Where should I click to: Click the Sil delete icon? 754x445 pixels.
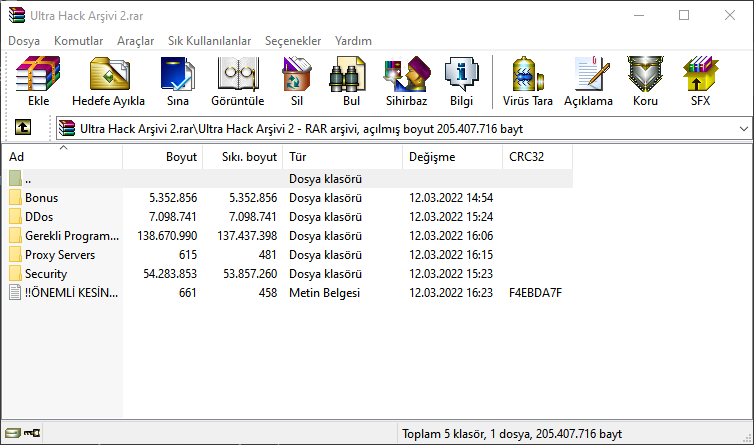[x=297, y=74]
